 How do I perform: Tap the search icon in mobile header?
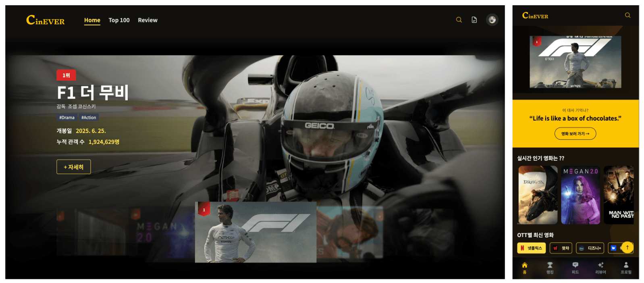point(627,15)
